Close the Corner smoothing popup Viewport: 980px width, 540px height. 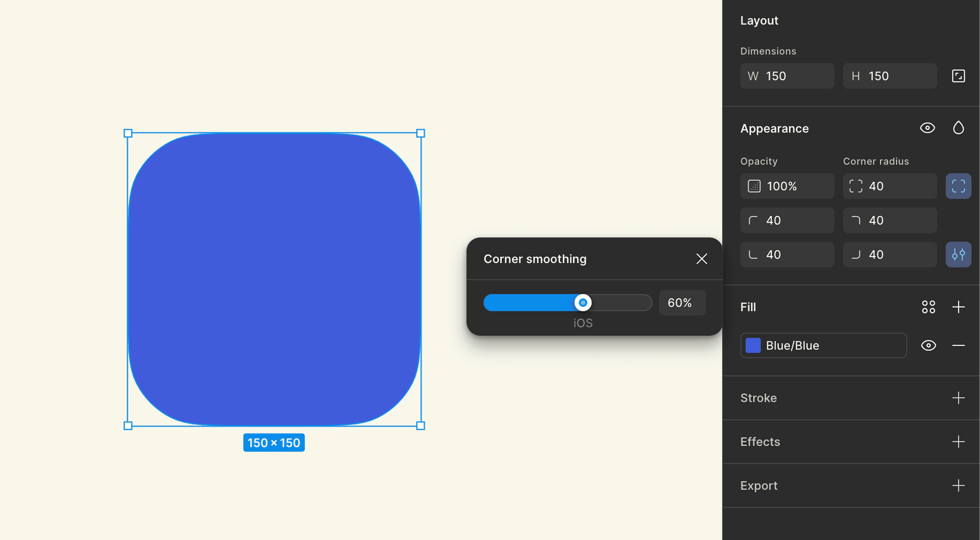pyautogui.click(x=702, y=259)
